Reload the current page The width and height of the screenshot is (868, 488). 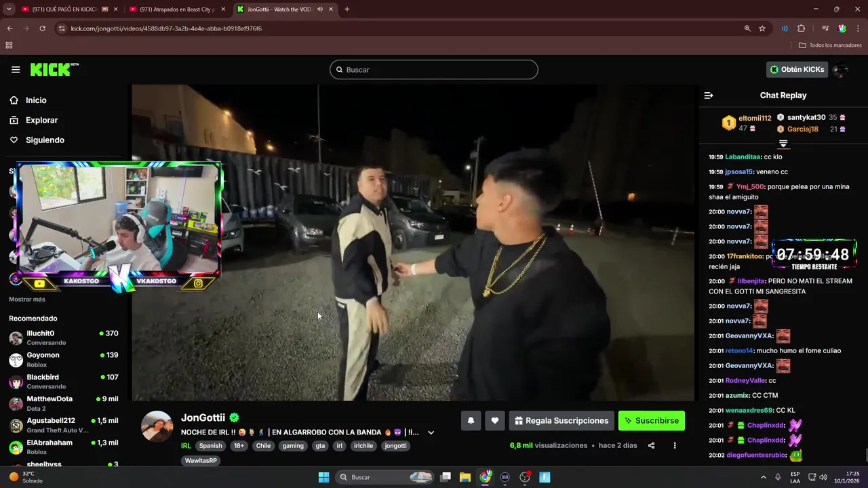42,28
